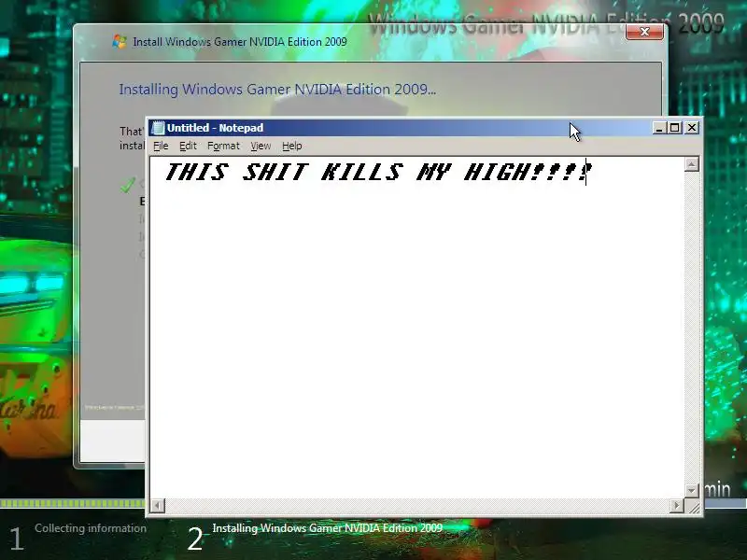Open the Edit menu in Notepad
The width and height of the screenshot is (747, 560).
188,146
